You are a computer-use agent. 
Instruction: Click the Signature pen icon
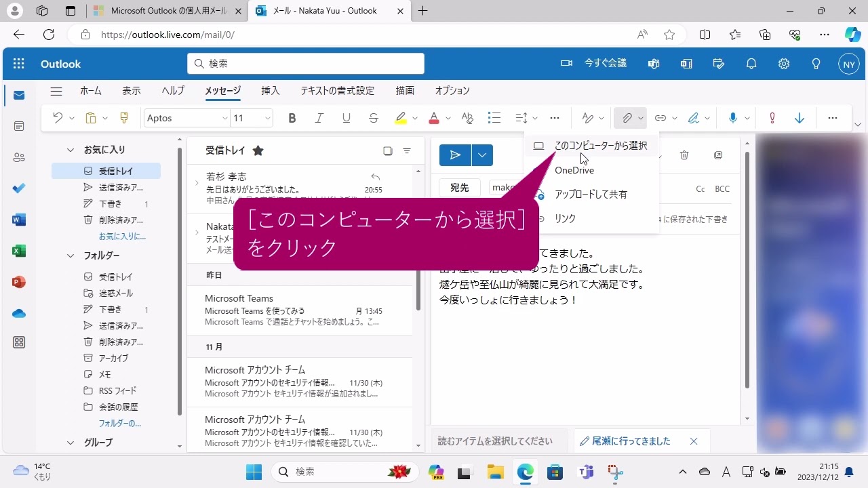[693, 118]
